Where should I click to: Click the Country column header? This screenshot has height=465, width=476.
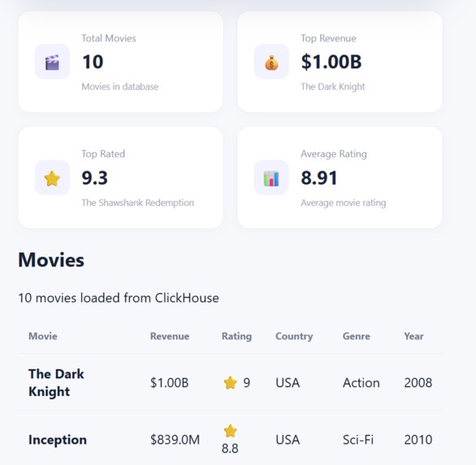coord(294,336)
